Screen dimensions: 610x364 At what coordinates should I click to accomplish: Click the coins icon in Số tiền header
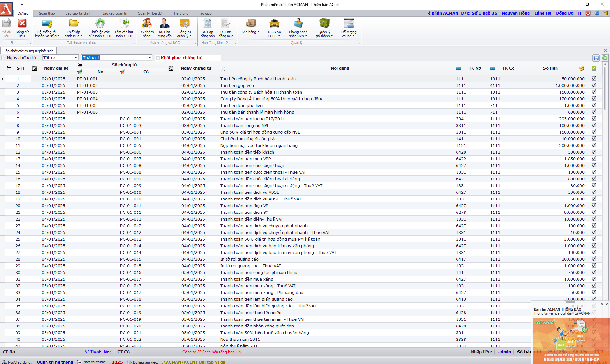point(582,68)
